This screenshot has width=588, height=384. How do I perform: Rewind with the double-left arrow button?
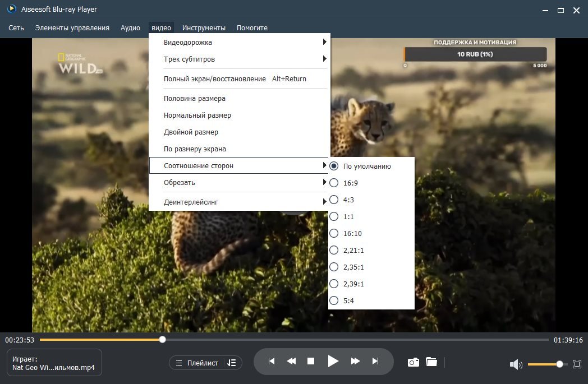point(291,361)
